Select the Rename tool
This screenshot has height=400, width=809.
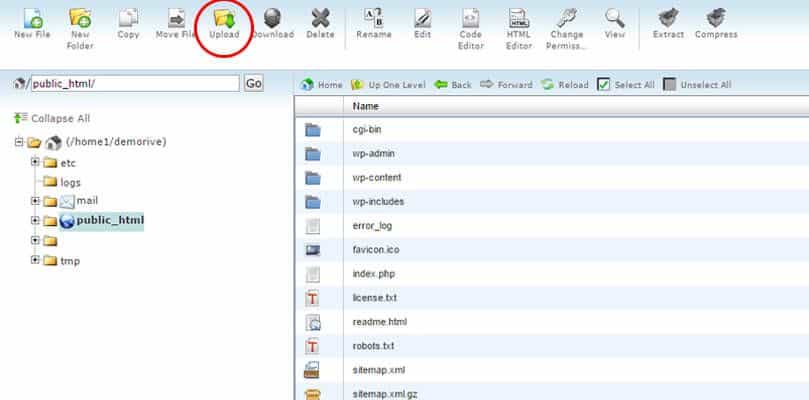tap(374, 24)
